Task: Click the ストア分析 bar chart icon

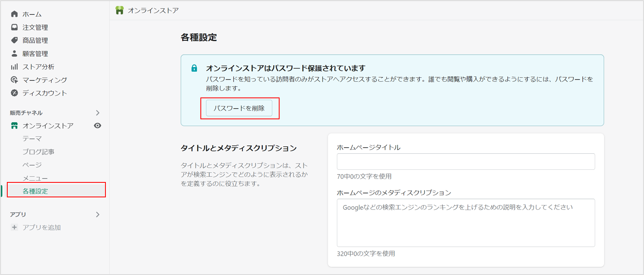Action: click(x=15, y=67)
